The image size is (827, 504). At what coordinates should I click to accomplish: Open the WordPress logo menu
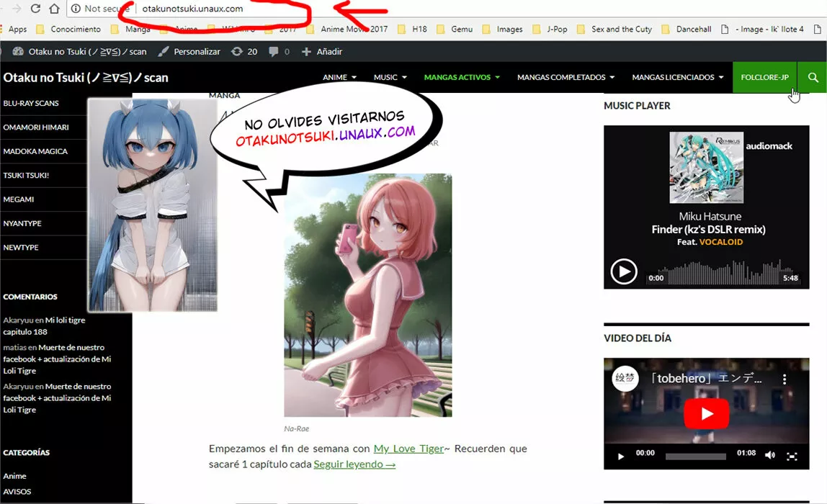click(17, 51)
